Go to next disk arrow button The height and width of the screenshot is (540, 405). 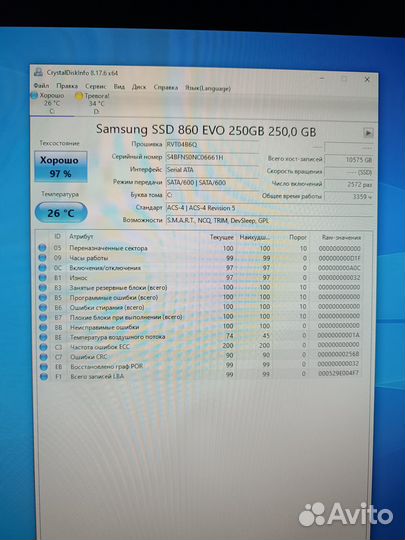click(x=368, y=133)
